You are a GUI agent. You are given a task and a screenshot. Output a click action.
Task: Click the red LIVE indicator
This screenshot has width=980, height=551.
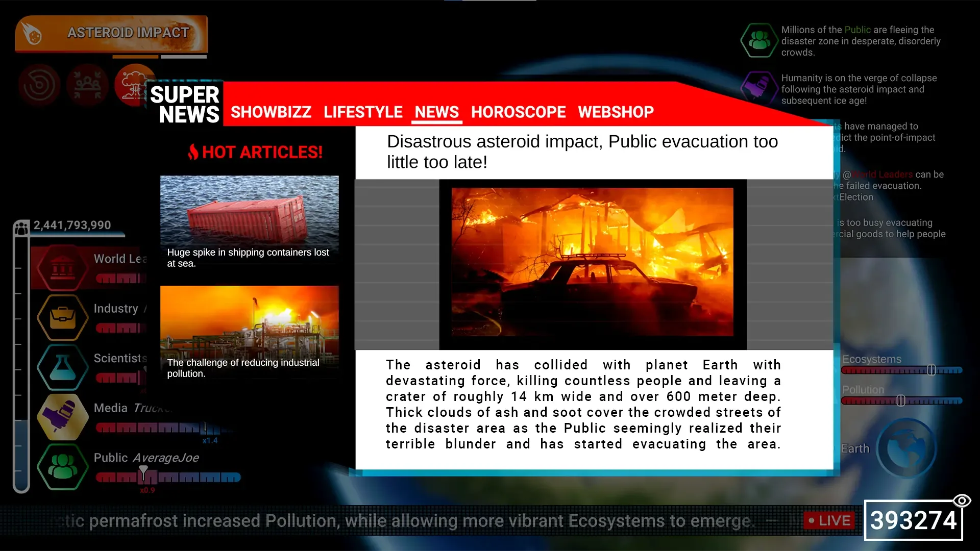pos(829,520)
